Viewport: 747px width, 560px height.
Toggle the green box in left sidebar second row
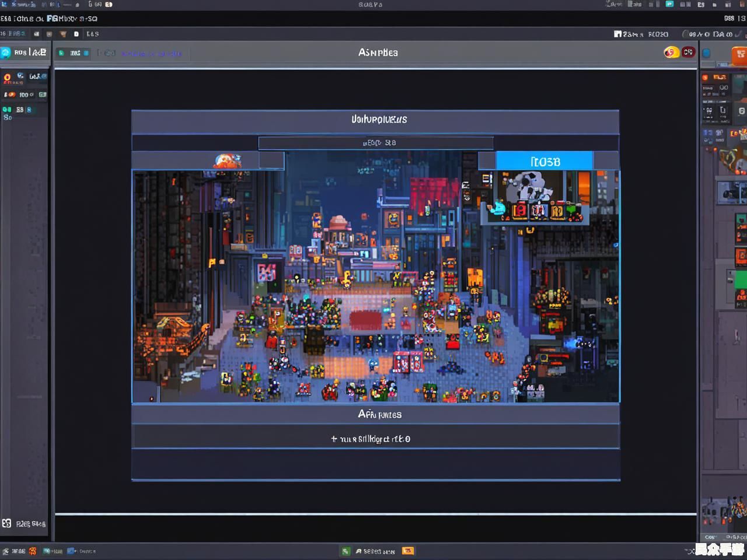pos(42,94)
